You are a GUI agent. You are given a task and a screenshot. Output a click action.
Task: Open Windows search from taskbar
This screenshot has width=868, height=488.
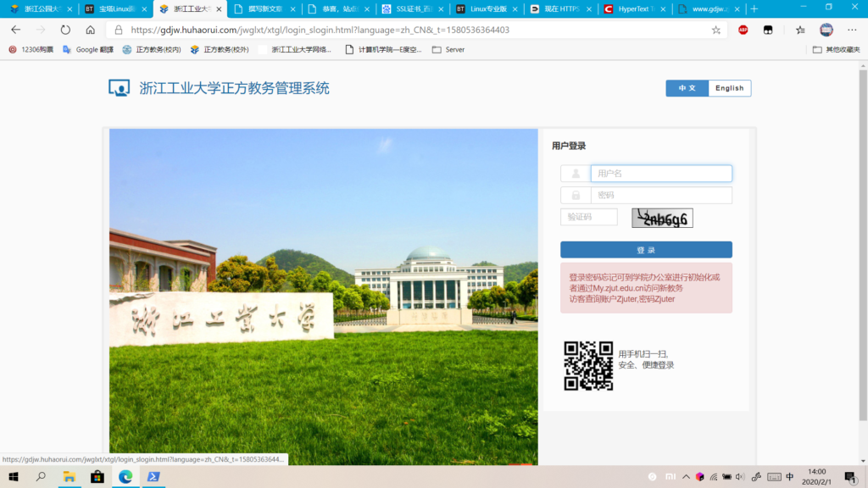coord(41,476)
